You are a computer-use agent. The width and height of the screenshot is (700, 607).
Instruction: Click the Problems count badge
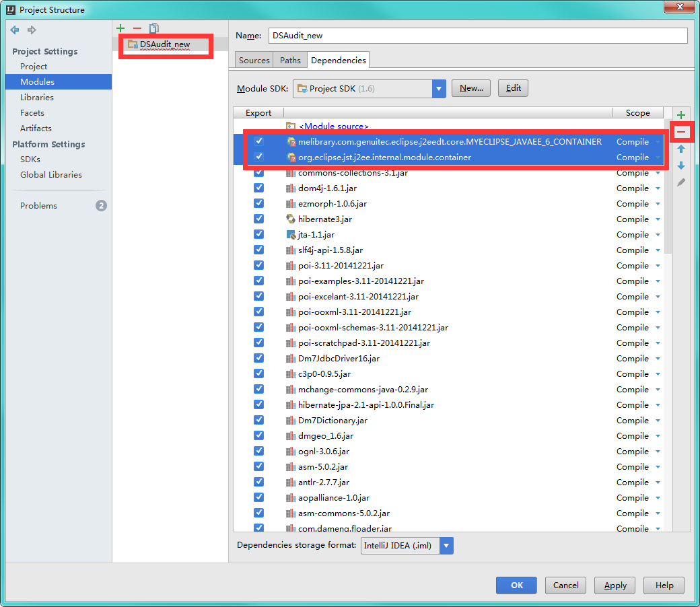point(102,206)
